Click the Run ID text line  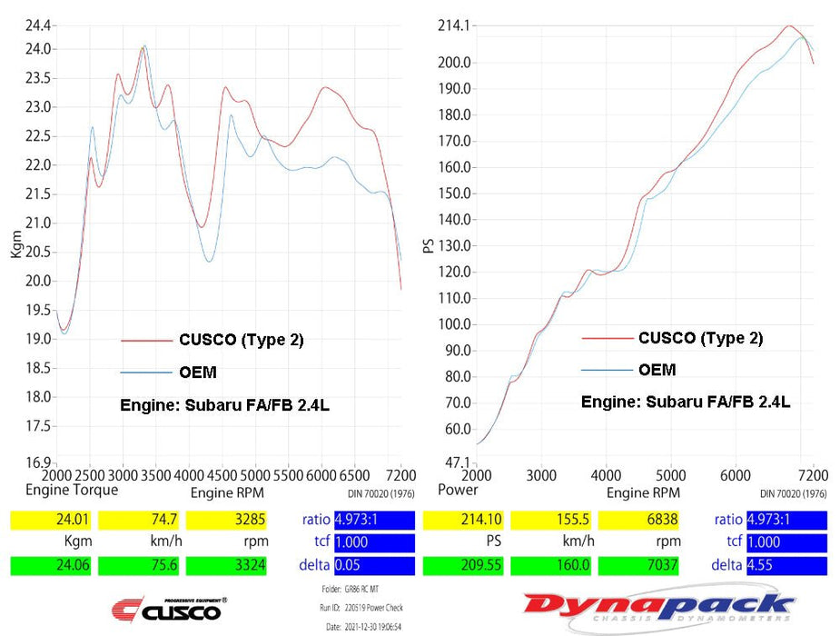(x=361, y=608)
